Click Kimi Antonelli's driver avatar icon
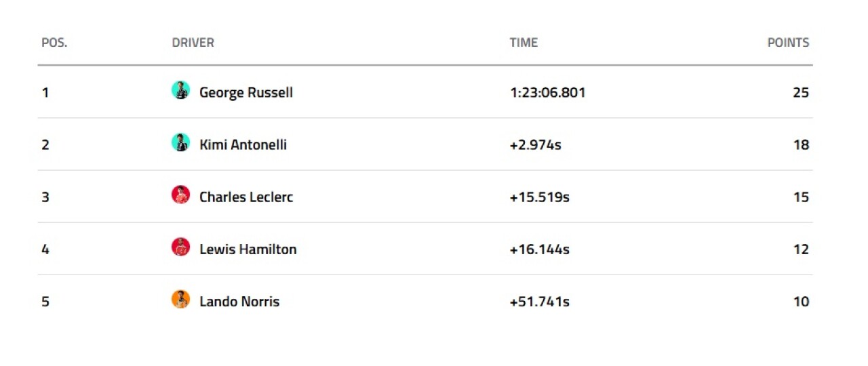Image resolution: width=868 pixels, height=366 pixels. click(180, 143)
